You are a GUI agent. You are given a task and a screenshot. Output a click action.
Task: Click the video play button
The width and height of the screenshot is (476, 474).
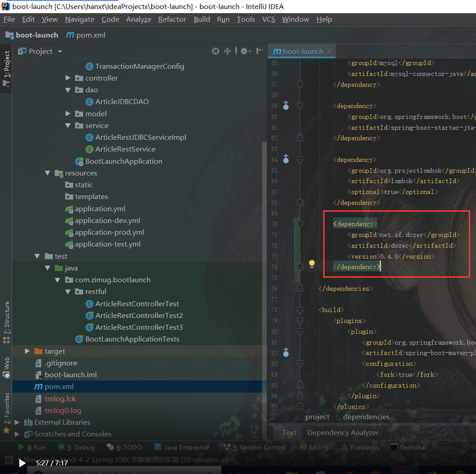tap(22, 463)
